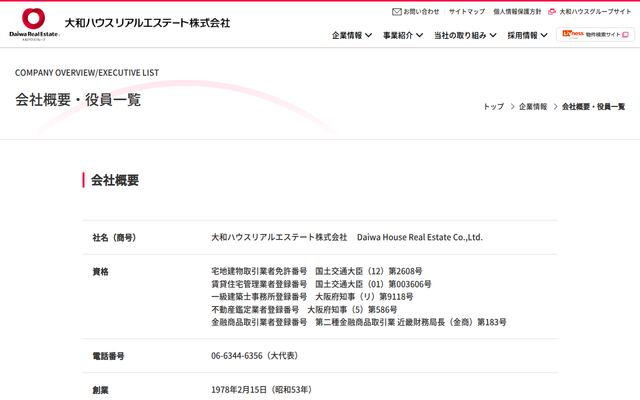The width and height of the screenshot is (640, 400).
Task: Click current breadcrumb 会社概要・役員一覧
Action: (x=593, y=107)
